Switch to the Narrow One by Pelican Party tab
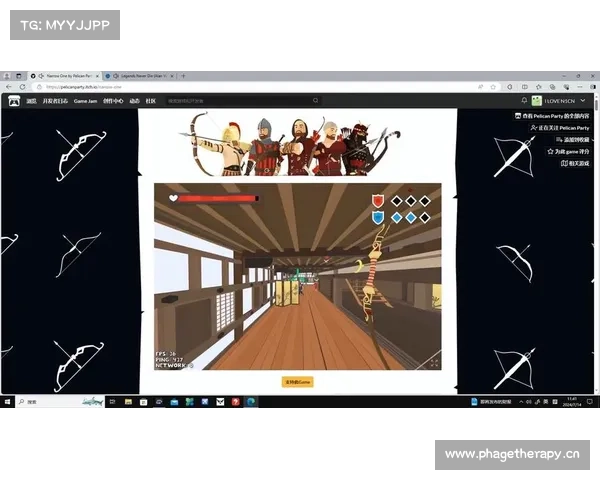600x480 pixels. [x=64, y=76]
